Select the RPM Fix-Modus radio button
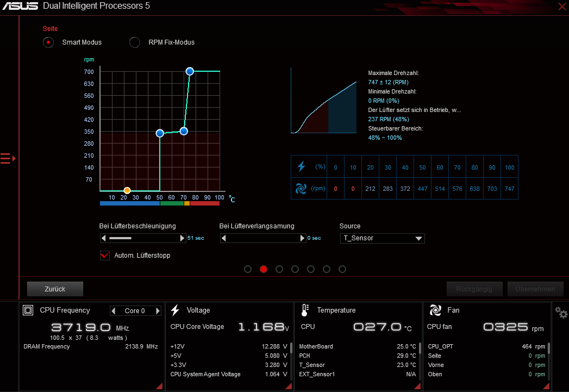The height and width of the screenshot is (392, 569). tap(135, 42)
